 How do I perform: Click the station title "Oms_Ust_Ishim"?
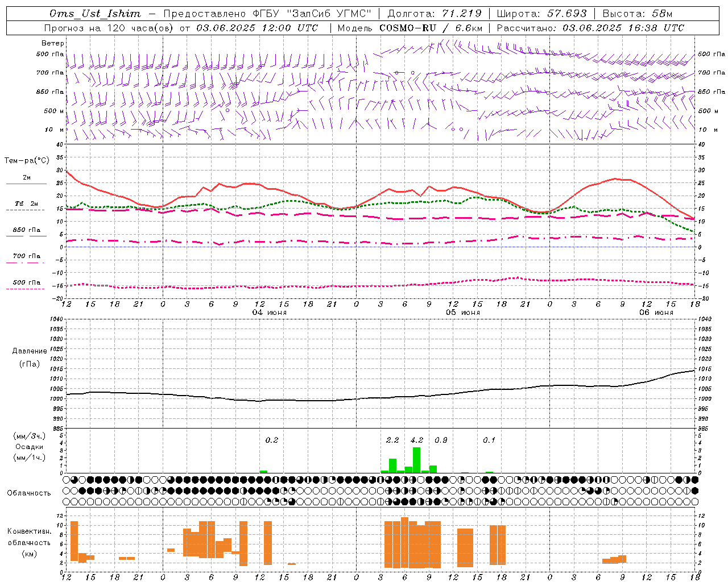point(95,14)
